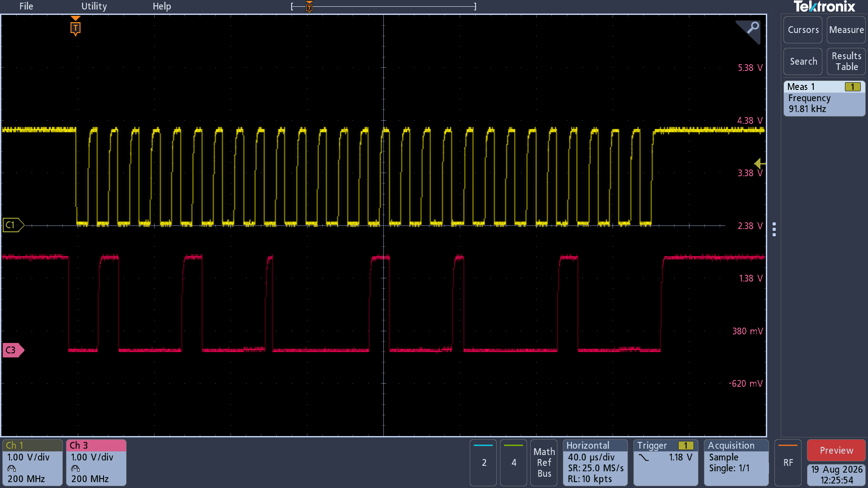The height and width of the screenshot is (488, 868).
Task: Open the Results Table
Action: 846,61
